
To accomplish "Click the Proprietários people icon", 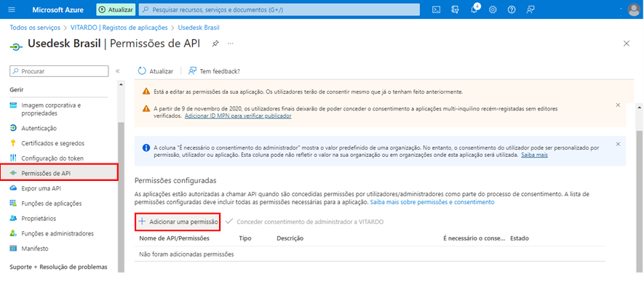I will point(13,218).
